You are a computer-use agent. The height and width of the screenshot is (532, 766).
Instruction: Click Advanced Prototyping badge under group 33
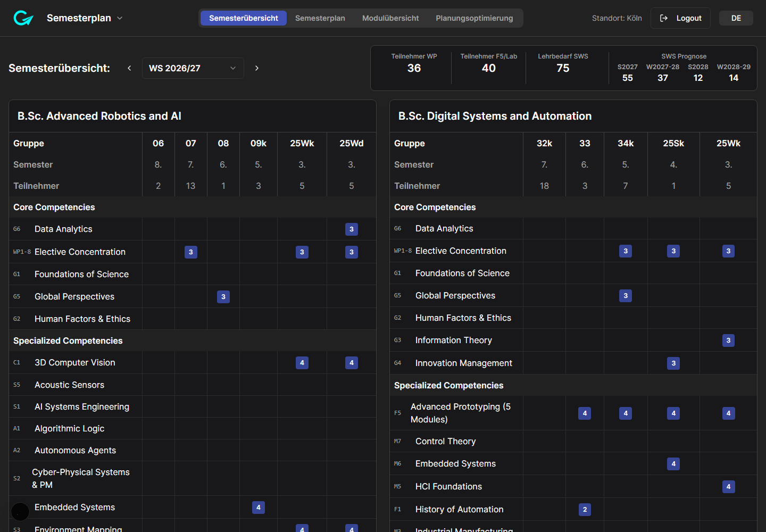[x=585, y=413]
